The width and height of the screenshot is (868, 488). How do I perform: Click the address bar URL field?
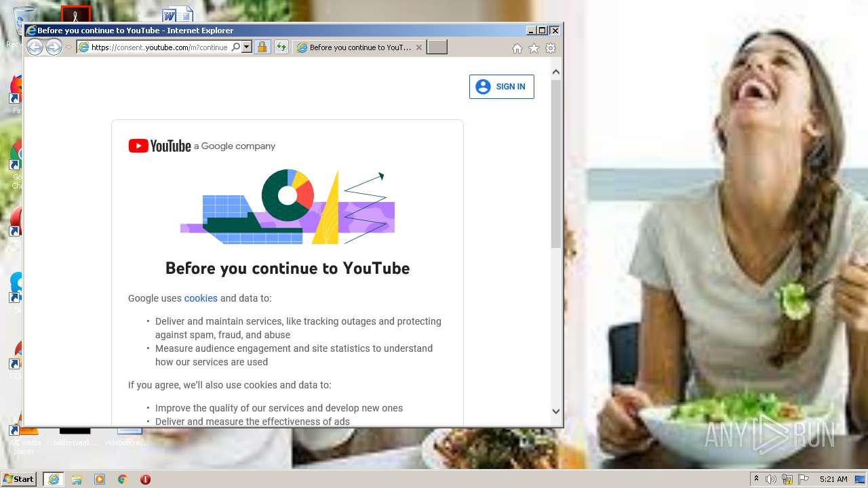coord(161,47)
